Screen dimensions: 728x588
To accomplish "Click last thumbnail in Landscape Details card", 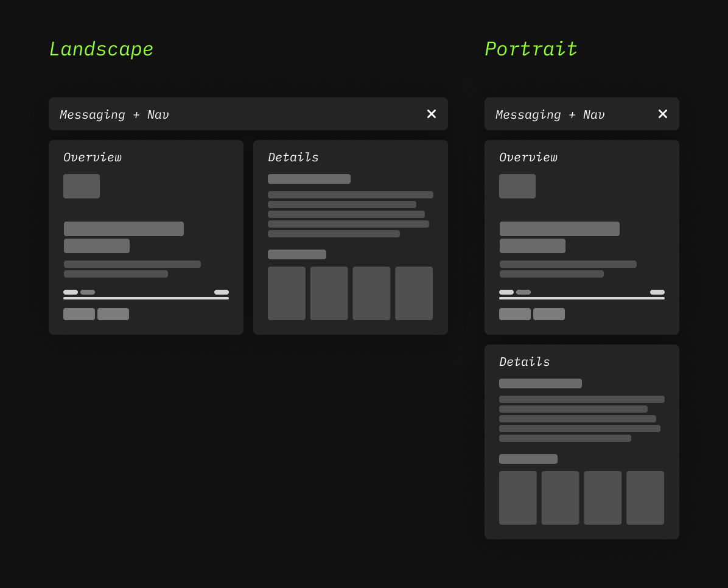I will click(414, 293).
